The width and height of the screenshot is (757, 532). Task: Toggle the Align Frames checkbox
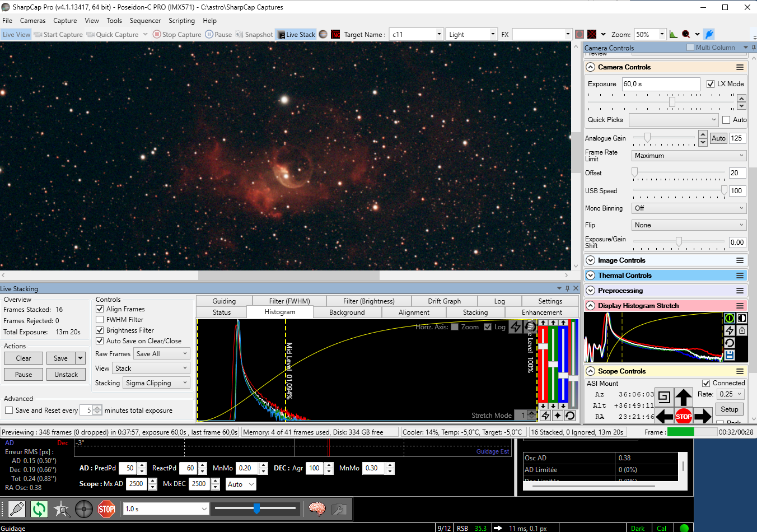(x=100, y=309)
